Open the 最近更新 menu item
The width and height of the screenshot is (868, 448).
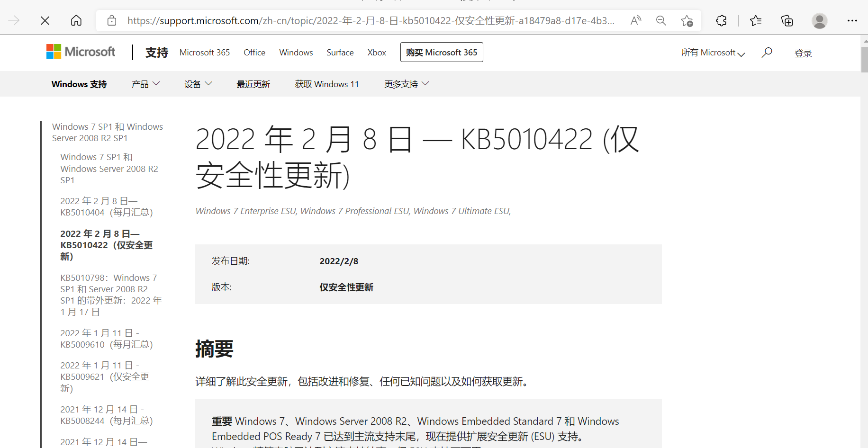[x=253, y=84]
